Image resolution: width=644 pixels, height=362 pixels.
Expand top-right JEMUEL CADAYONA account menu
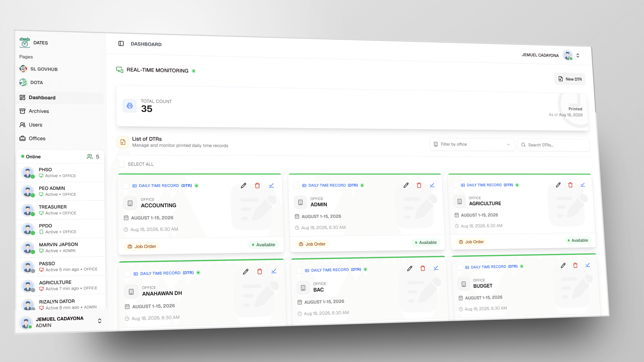578,55
